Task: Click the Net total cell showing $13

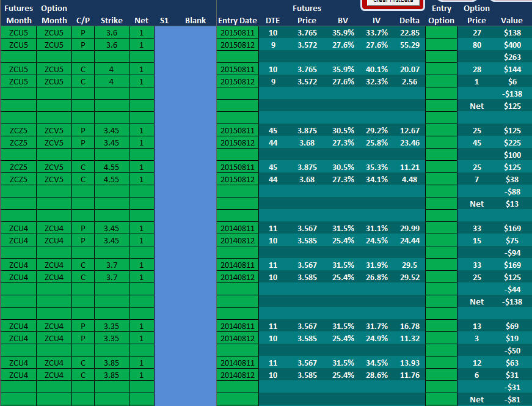Action: point(512,204)
